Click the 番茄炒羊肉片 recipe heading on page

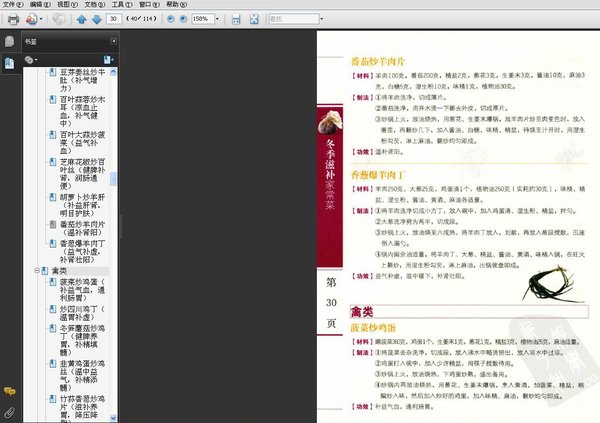[x=378, y=61]
